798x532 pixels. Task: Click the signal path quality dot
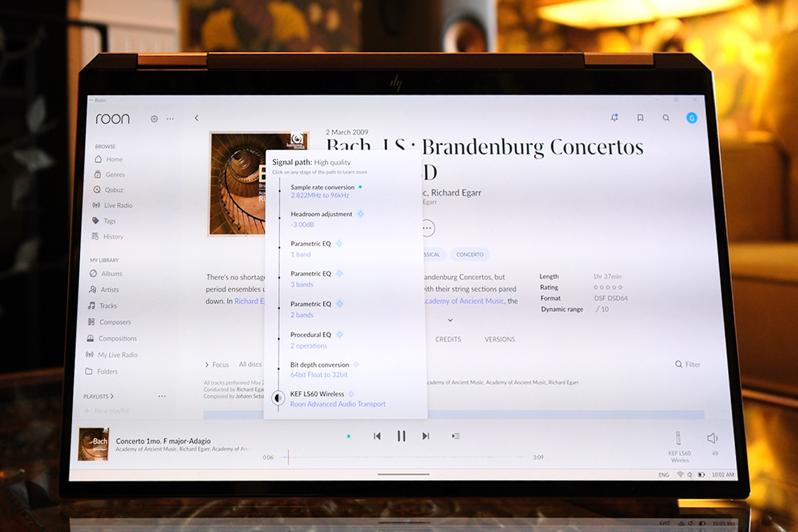(x=348, y=436)
